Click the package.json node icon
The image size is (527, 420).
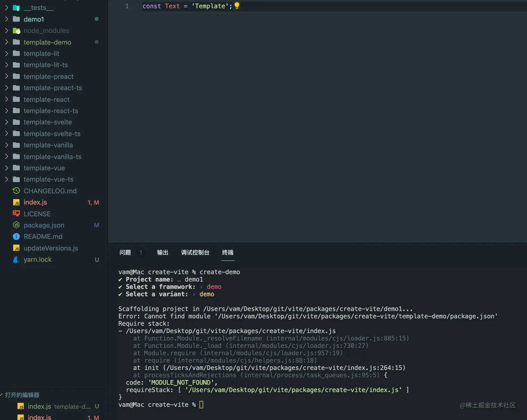point(16,225)
